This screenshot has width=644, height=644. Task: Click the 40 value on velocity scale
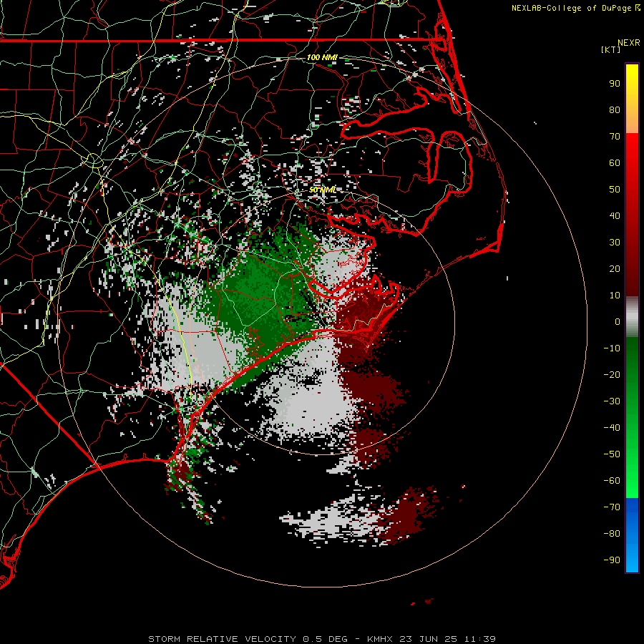coord(615,215)
